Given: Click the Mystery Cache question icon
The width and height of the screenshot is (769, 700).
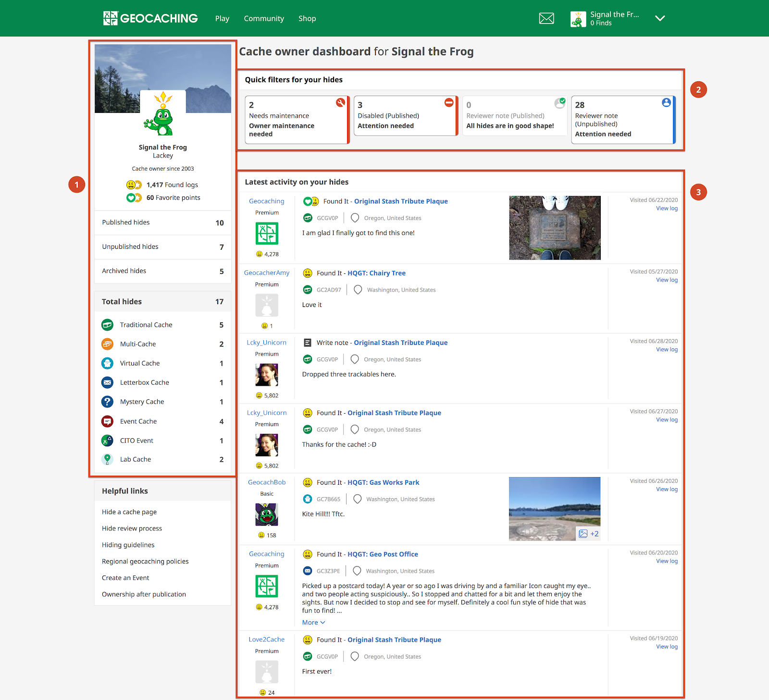Looking at the screenshot, I should (x=107, y=402).
